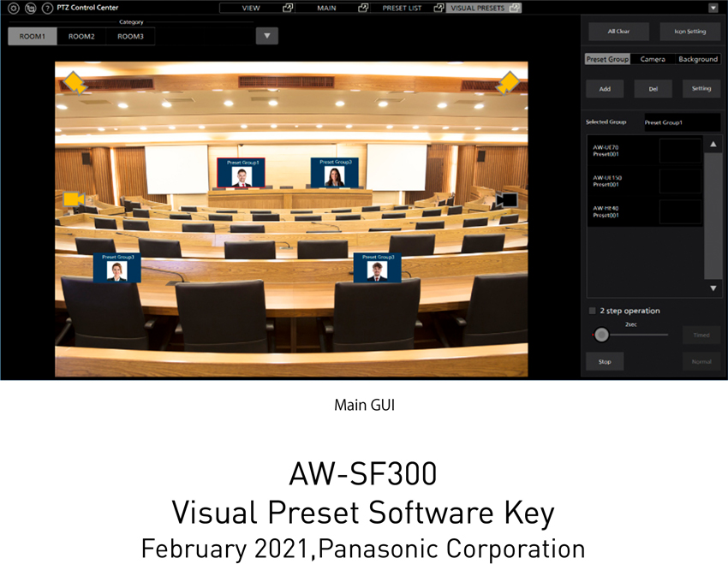Click the Timed button

[701, 335]
